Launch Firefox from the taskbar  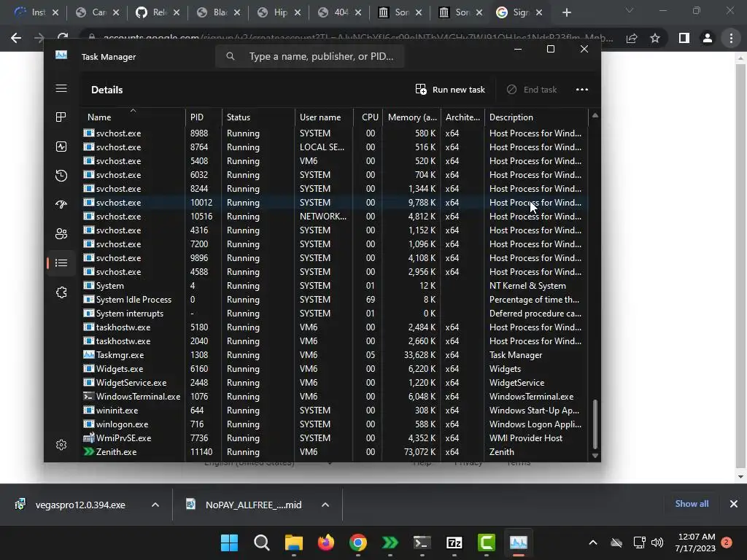326,542
